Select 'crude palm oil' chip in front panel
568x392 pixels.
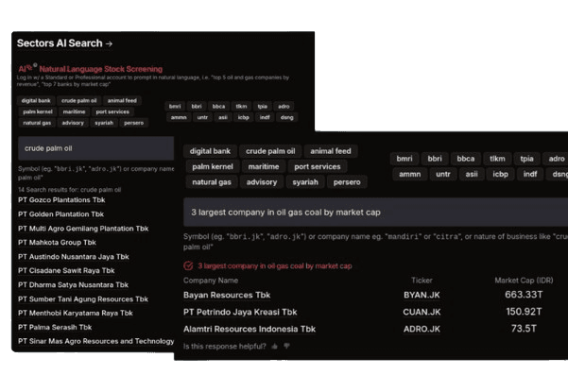click(x=270, y=151)
